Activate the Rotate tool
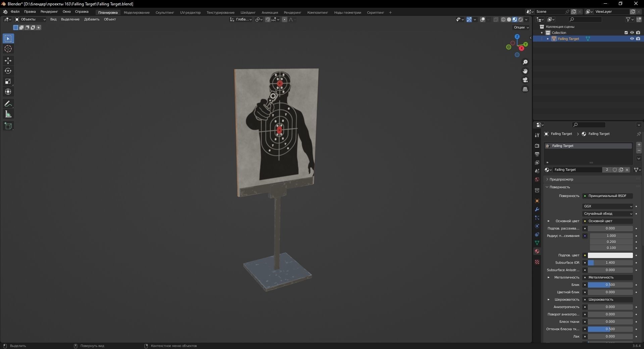Screen dimensions: 644x349 [x=8, y=71]
